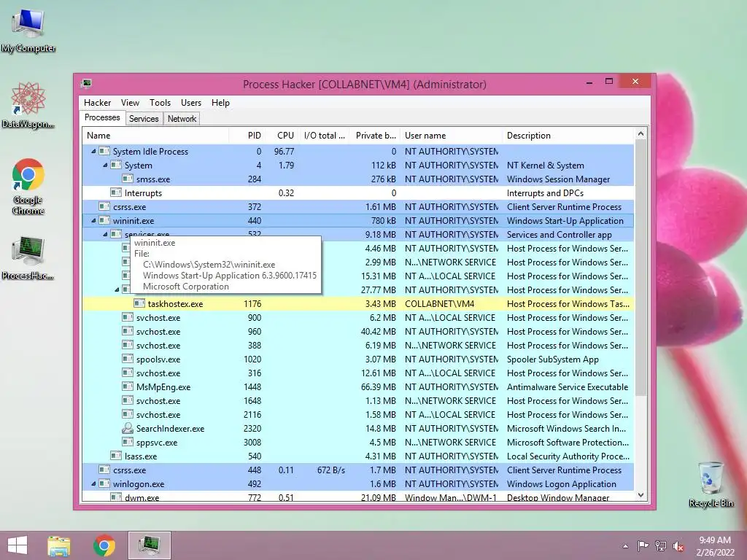Click the taskhostex.exe process icon
Image resolution: width=747 pixels, height=560 pixels.
click(x=139, y=303)
